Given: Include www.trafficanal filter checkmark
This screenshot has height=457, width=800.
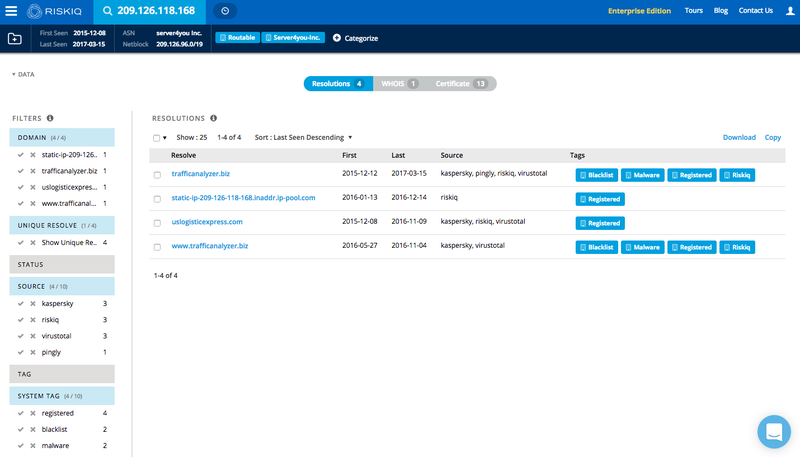Looking at the screenshot, I should [20, 204].
